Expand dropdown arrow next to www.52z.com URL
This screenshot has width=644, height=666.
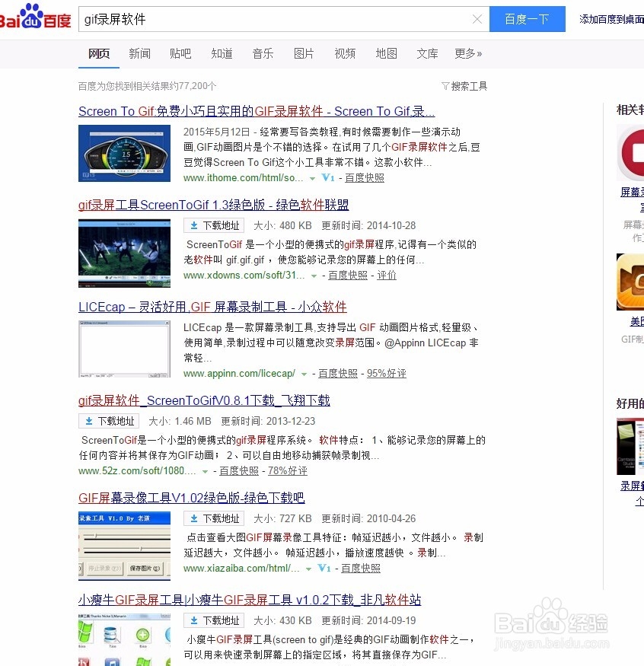tap(206, 471)
